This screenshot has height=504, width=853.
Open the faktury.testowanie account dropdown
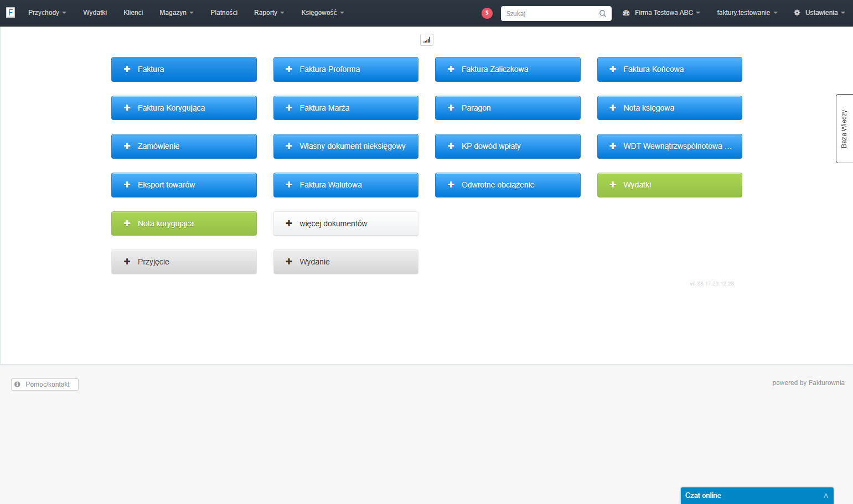[747, 13]
